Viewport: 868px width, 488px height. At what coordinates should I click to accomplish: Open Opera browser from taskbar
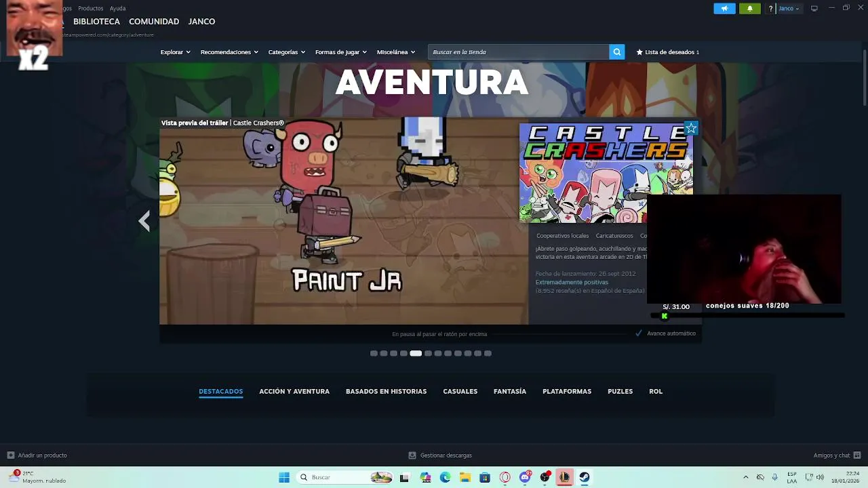[x=505, y=477]
